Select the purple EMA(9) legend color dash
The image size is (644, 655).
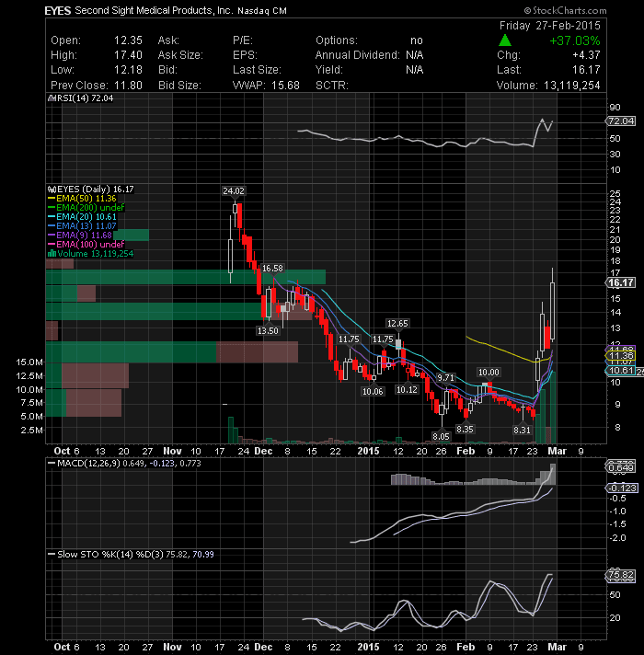(x=52, y=236)
